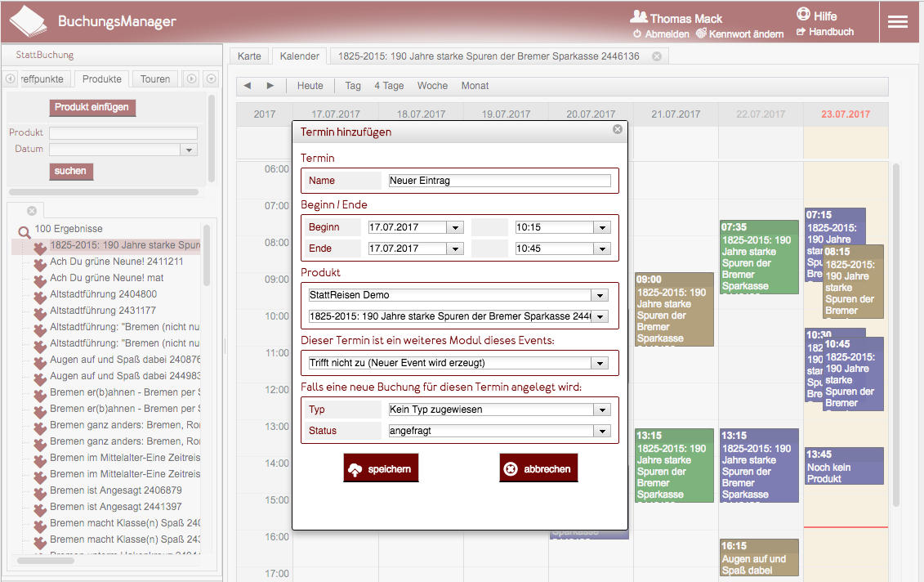Open the Typ dropdown in dialog
Screen dimensions: 924x582
pyautogui.click(x=602, y=410)
